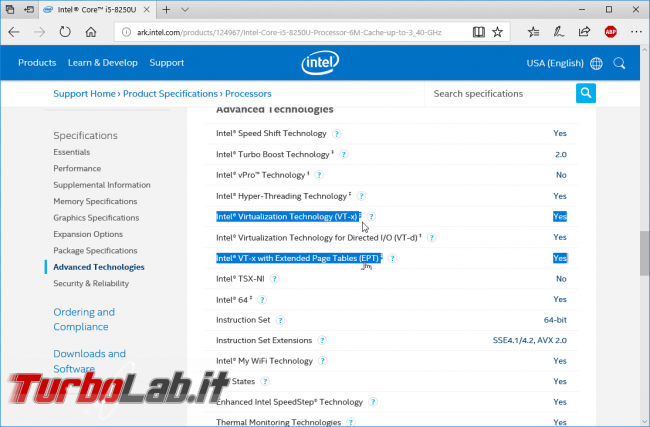Viewport: 650px width, 427px height.
Task: Jump to Essentials section
Action: click(71, 152)
